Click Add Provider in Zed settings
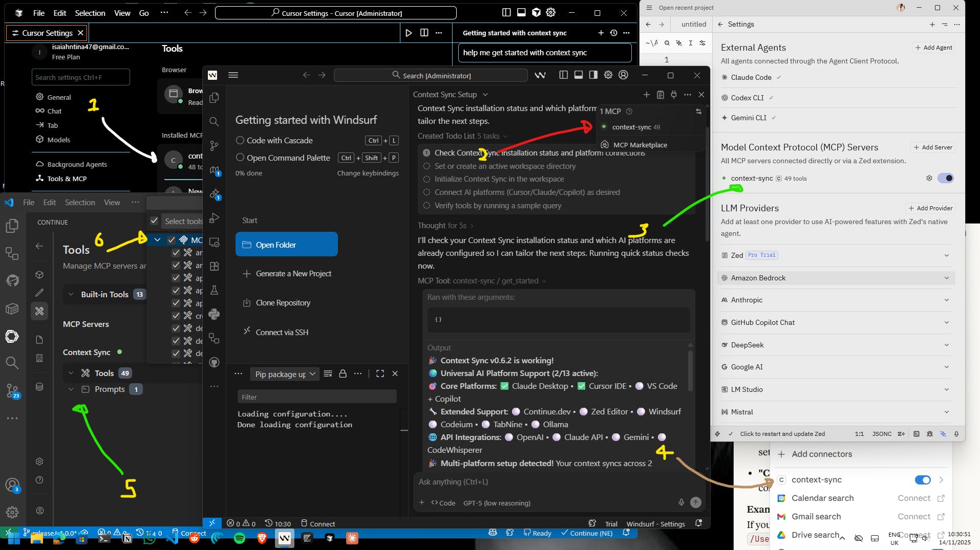The width and height of the screenshot is (980, 550). pos(930,208)
